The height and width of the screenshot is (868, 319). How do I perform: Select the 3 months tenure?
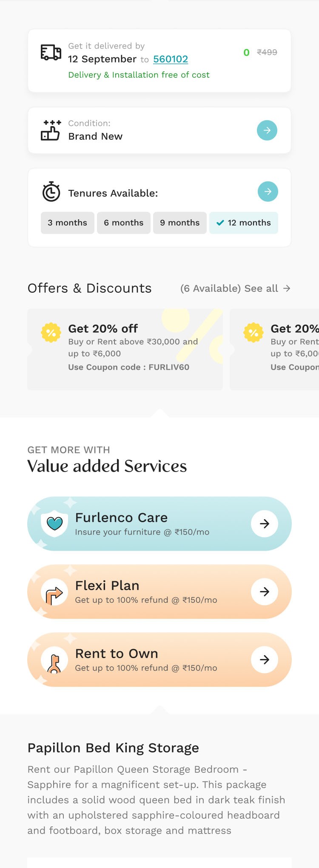[x=67, y=223]
